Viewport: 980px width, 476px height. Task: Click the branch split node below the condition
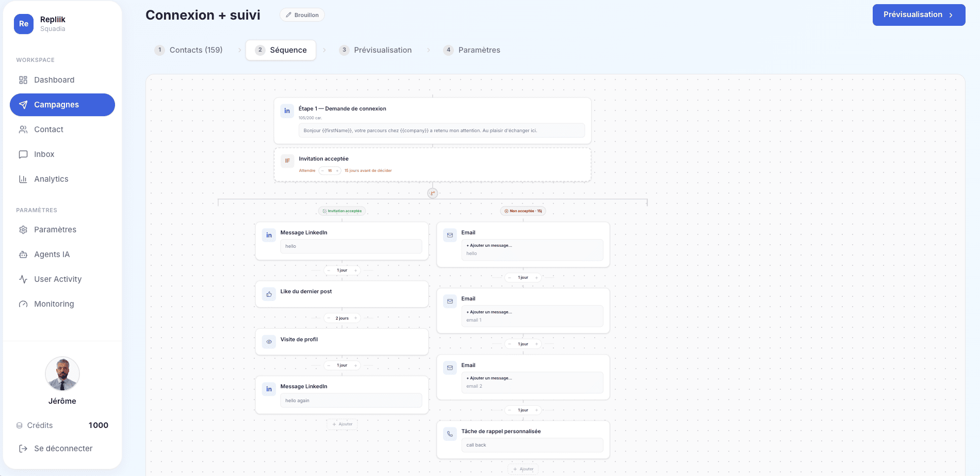[x=433, y=193]
